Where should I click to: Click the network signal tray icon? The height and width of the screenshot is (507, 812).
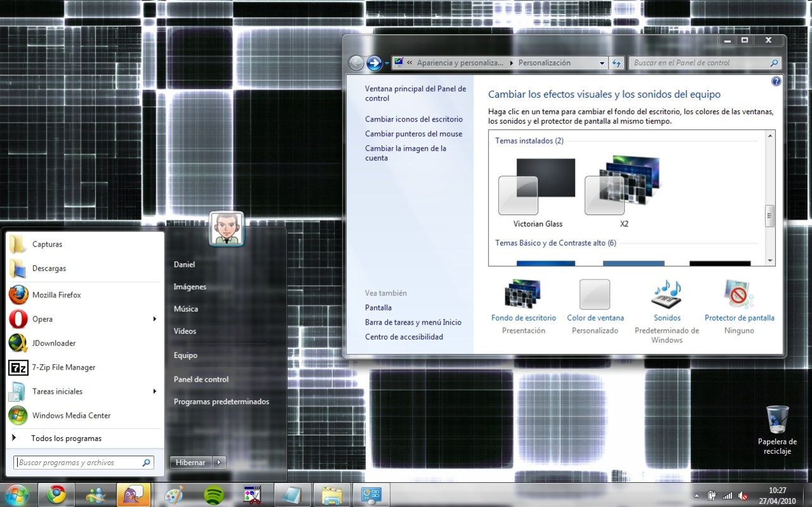coord(728,496)
